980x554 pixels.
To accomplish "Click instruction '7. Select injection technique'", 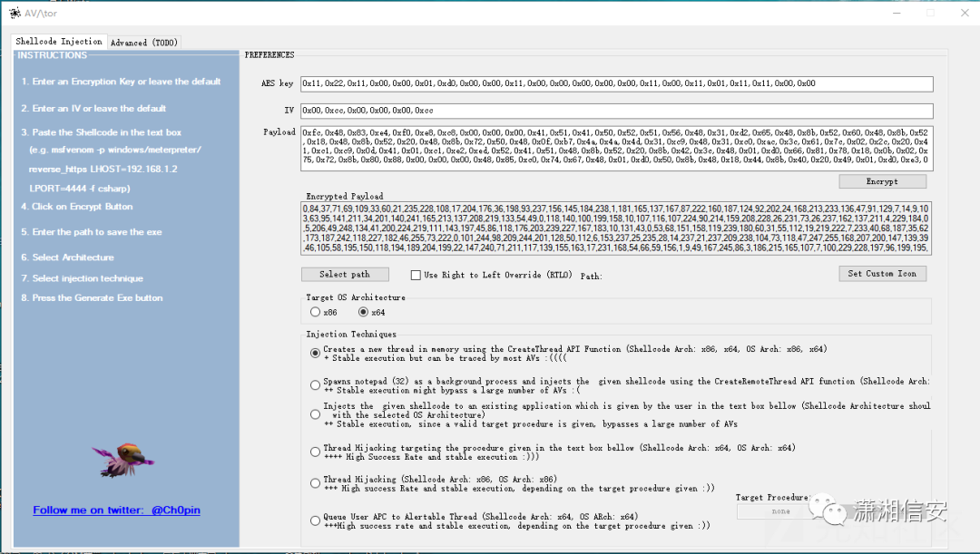I will [x=82, y=278].
